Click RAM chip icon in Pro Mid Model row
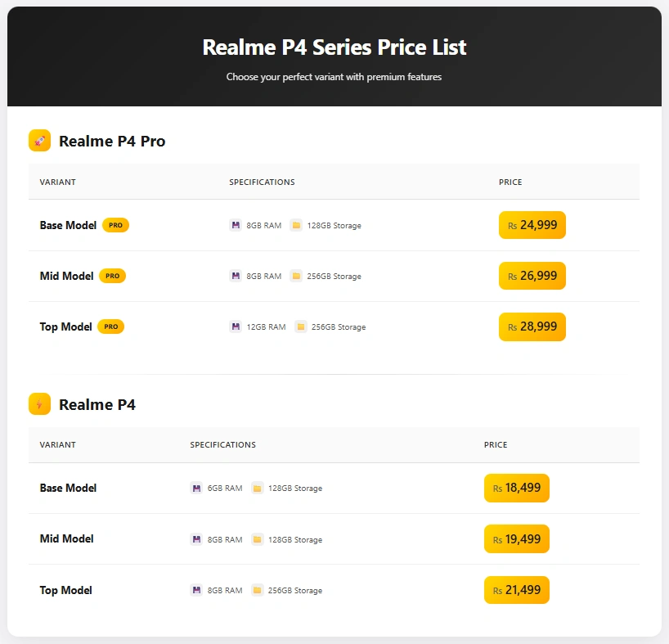 236,276
